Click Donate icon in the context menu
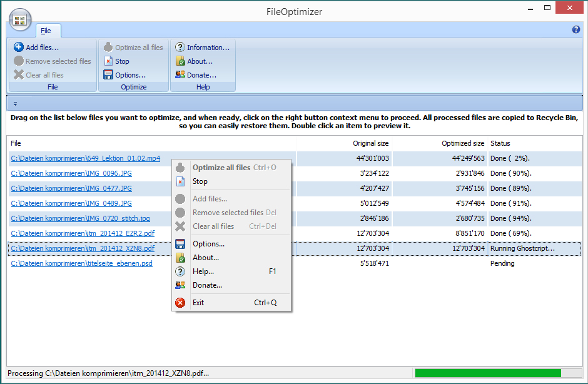The width and height of the screenshot is (588, 384). [180, 285]
